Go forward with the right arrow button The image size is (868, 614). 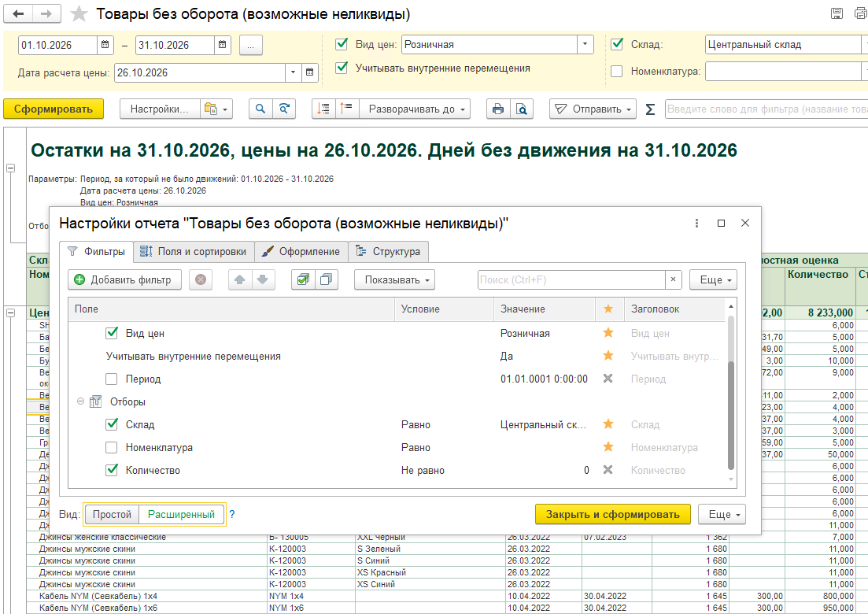pyautogui.click(x=46, y=14)
